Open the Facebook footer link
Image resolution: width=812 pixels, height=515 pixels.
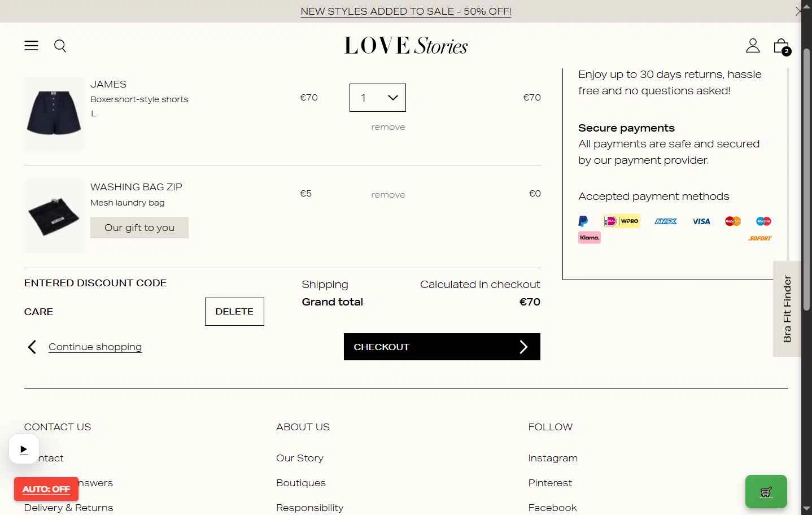(x=552, y=508)
